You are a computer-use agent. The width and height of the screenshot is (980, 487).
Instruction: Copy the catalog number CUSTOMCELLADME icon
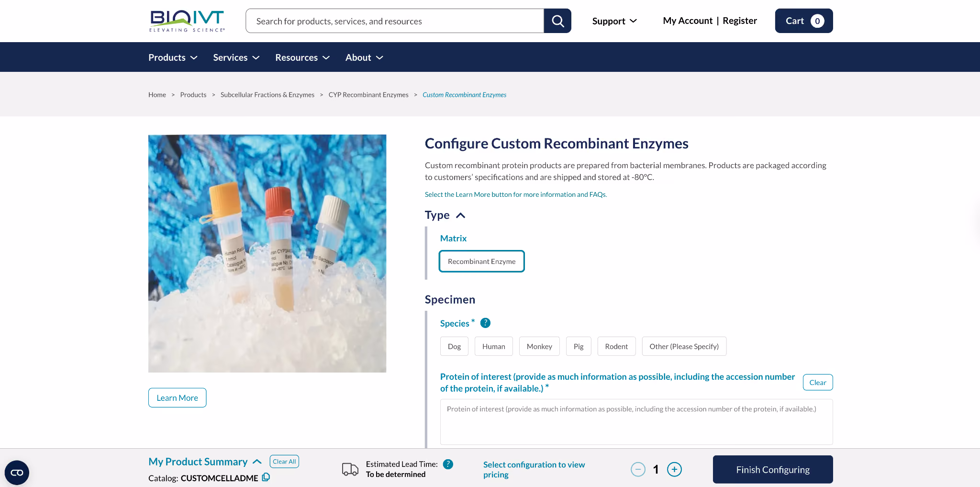266,477
